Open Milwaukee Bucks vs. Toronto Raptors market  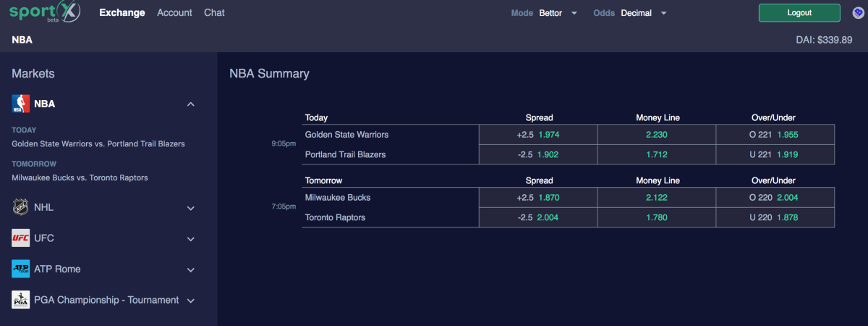click(80, 177)
